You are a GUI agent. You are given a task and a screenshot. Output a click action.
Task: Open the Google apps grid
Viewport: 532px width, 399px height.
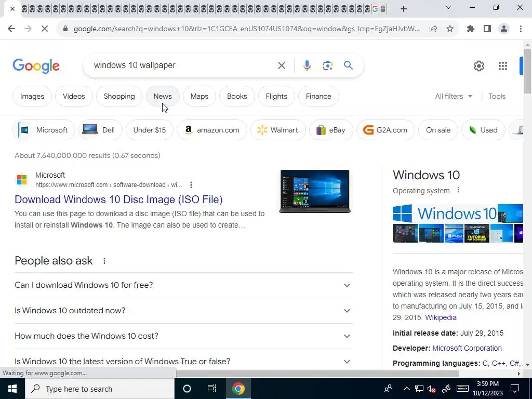[x=503, y=66]
